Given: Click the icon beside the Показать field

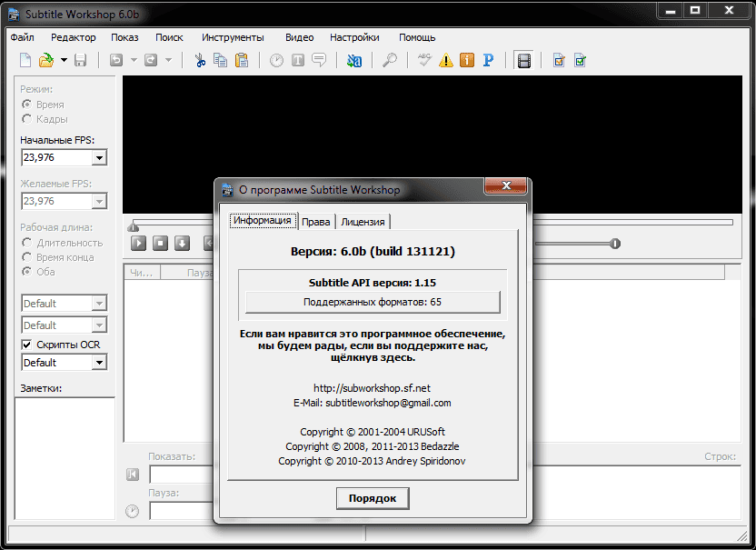Looking at the screenshot, I should point(132,475).
